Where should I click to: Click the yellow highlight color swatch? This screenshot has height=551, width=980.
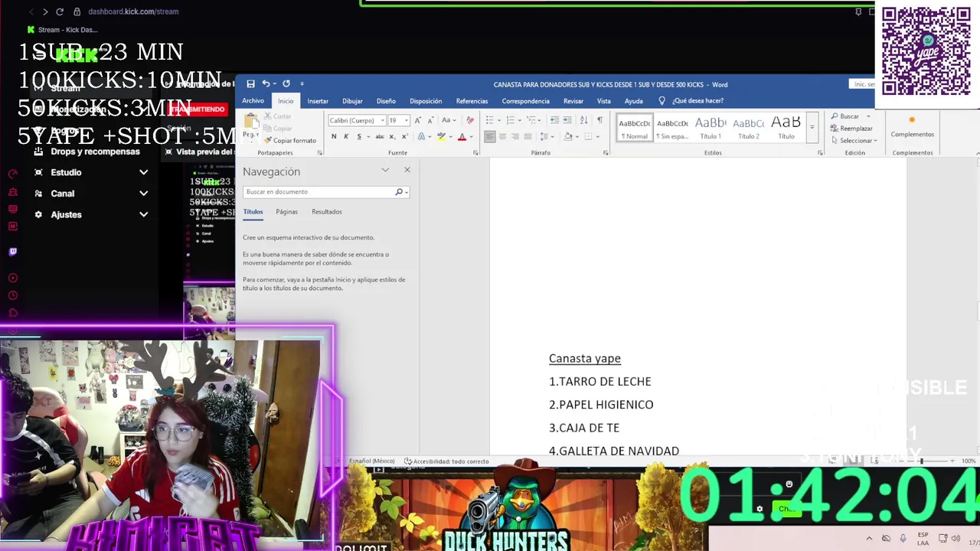coord(443,137)
